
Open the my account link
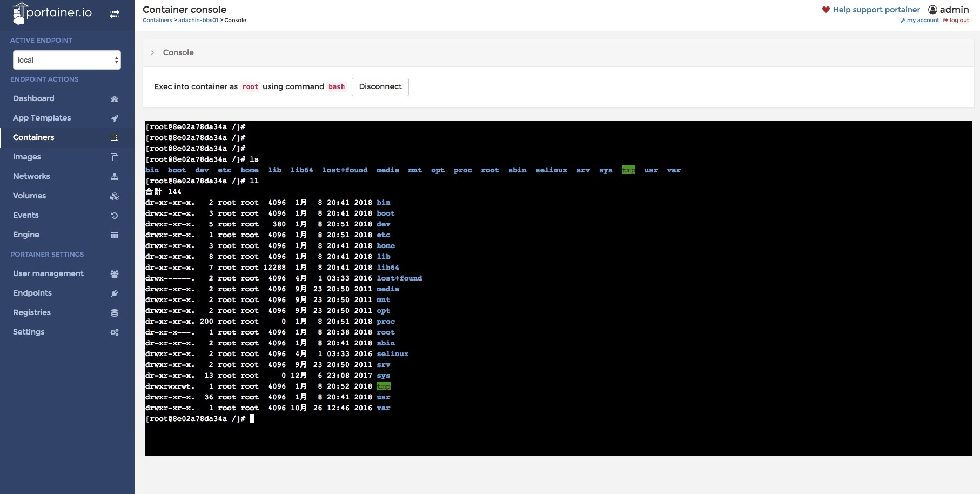pyautogui.click(x=923, y=21)
